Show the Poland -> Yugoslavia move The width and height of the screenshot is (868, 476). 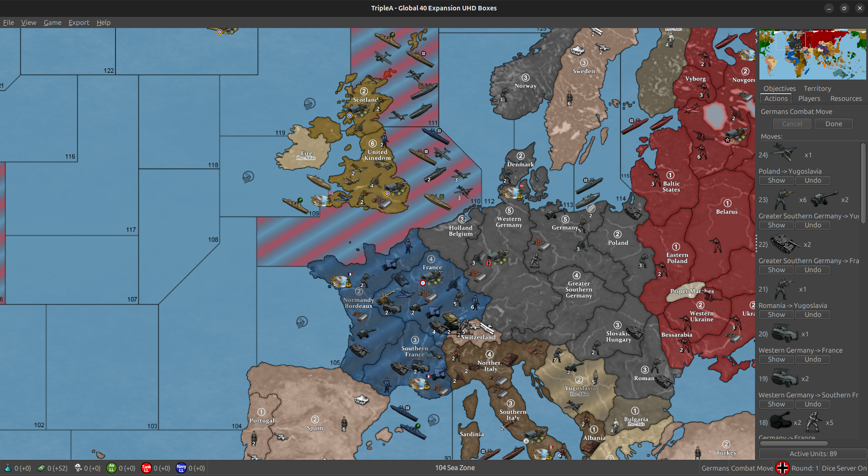point(776,180)
